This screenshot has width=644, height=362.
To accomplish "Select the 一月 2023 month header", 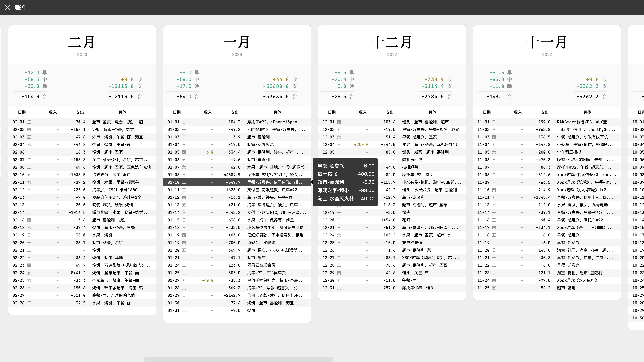I will pyautogui.click(x=237, y=42).
